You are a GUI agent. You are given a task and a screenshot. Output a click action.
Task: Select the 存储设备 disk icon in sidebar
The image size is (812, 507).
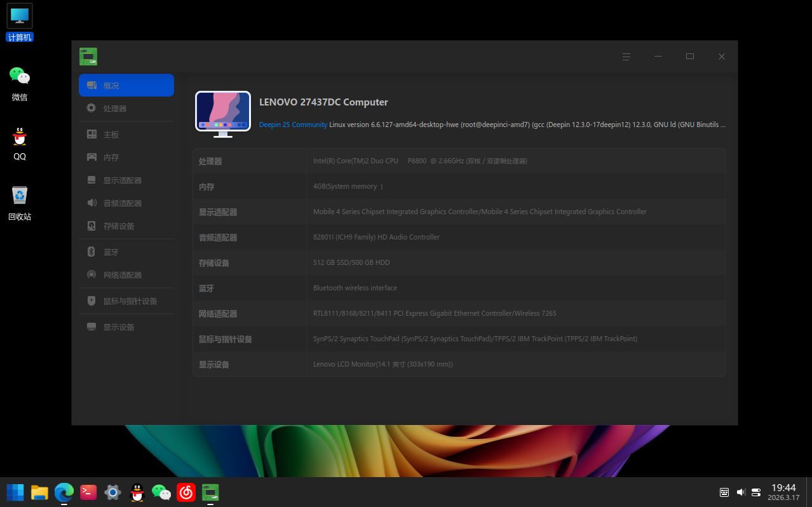91,226
